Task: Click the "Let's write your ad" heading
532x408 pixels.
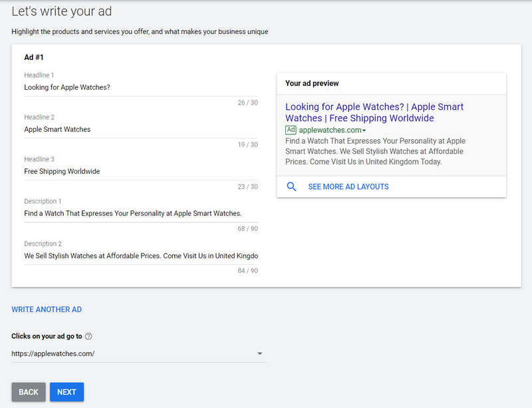Action: [x=61, y=11]
